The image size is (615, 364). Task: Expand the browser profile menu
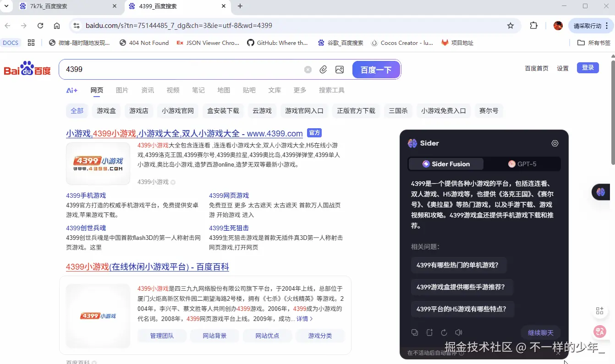point(558,26)
